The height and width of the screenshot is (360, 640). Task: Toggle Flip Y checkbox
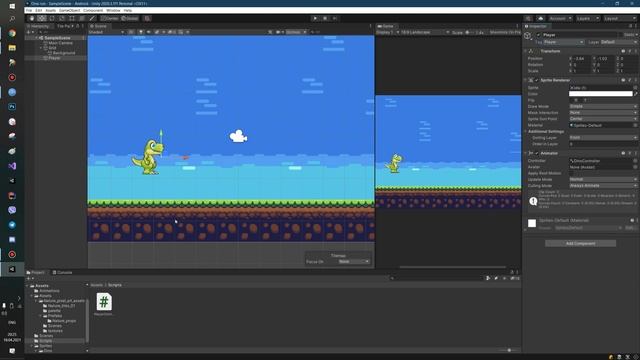click(x=581, y=100)
